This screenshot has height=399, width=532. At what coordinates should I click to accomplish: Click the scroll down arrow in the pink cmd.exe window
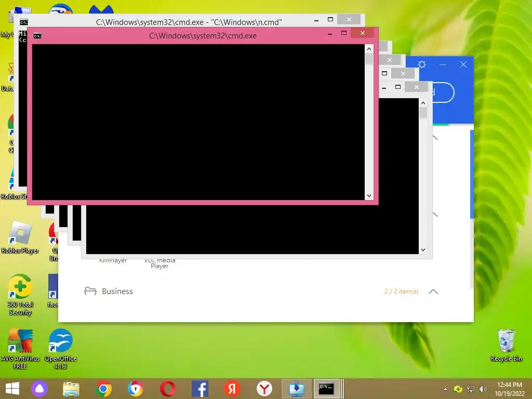coord(369,196)
